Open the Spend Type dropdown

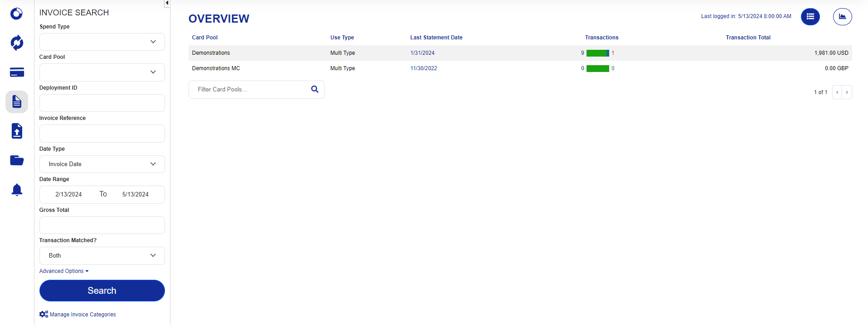pyautogui.click(x=102, y=42)
